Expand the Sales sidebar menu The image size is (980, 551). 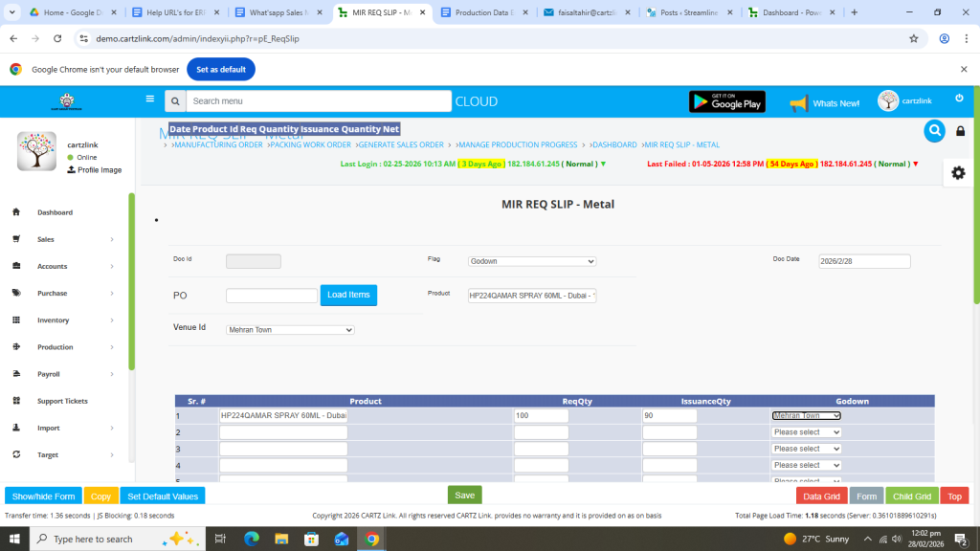click(x=63, y=239)
